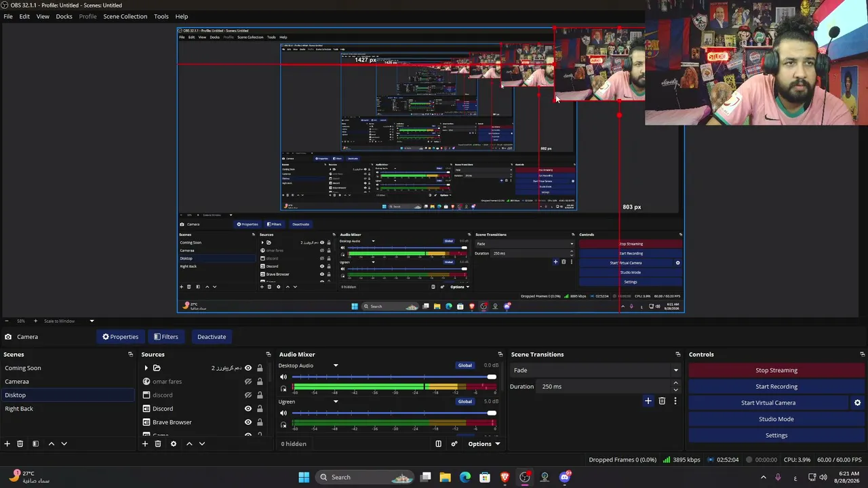Switch audio mixer layout icon
Image resolution: width=868 pixels, height=488 pixels.
point(438,444)
